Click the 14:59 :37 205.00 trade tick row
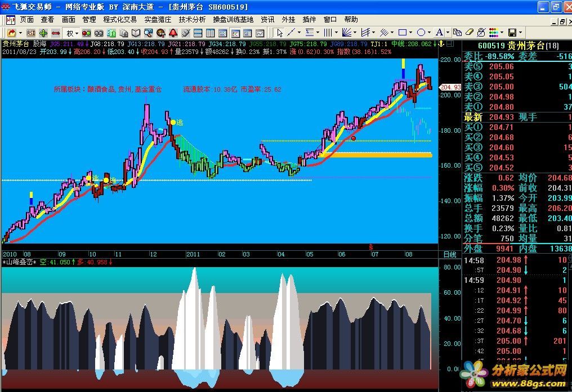Screen dimensions: 572x392 pyautogui.click(x=517, y=341)
